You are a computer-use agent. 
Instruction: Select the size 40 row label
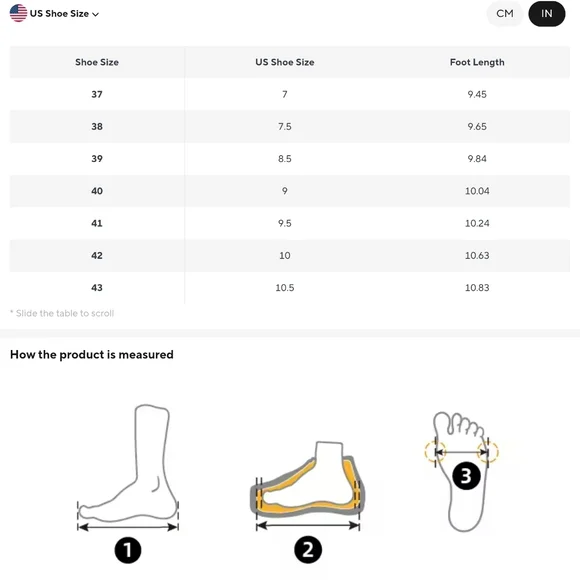tap(97, 191)
